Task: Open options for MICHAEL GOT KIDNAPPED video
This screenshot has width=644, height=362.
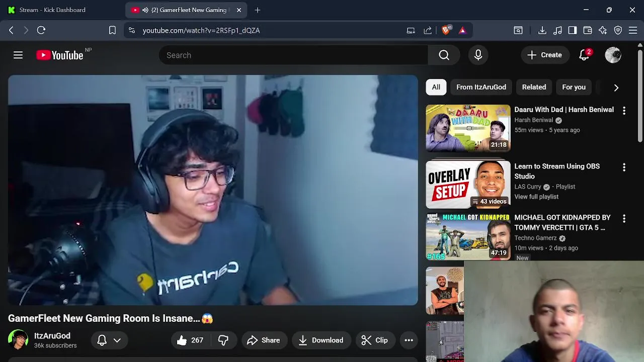Action: (624, 219)
